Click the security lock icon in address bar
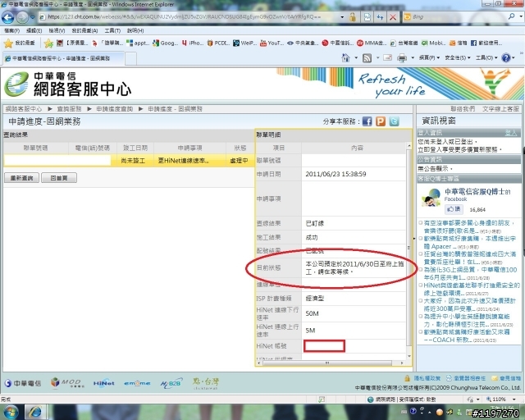 click(x=352, y=17)
